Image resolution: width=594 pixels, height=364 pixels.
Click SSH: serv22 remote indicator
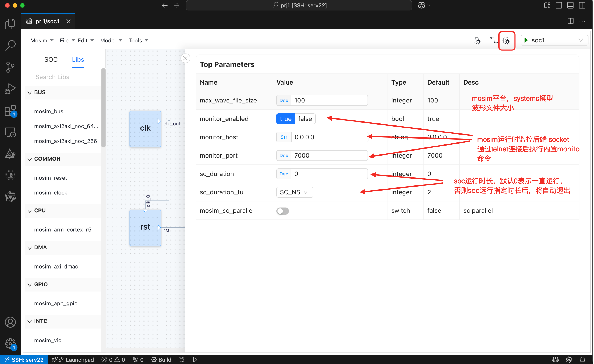pos(24,359)
